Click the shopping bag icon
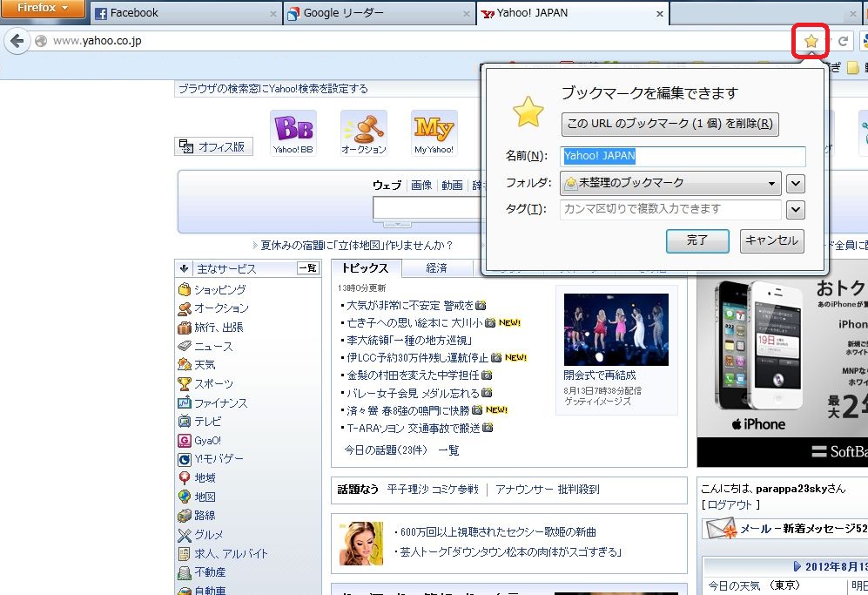868x595 pixels. pyautogui.click(x=185, y=289)
